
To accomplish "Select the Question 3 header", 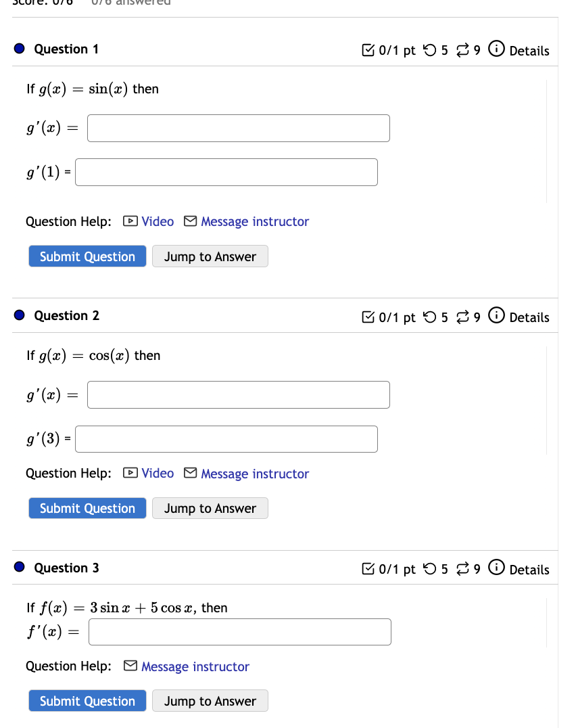I will tap(66, 568).
